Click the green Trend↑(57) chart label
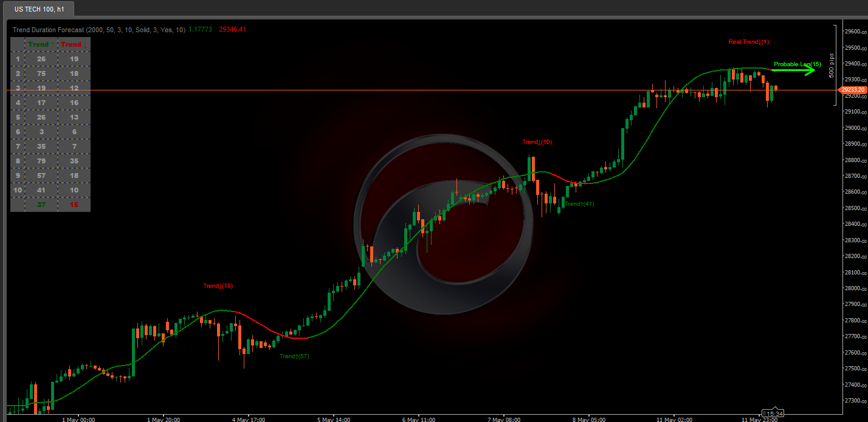Viewport: 868px width, 422px height. pyautogui.click(x=294, y=356)
